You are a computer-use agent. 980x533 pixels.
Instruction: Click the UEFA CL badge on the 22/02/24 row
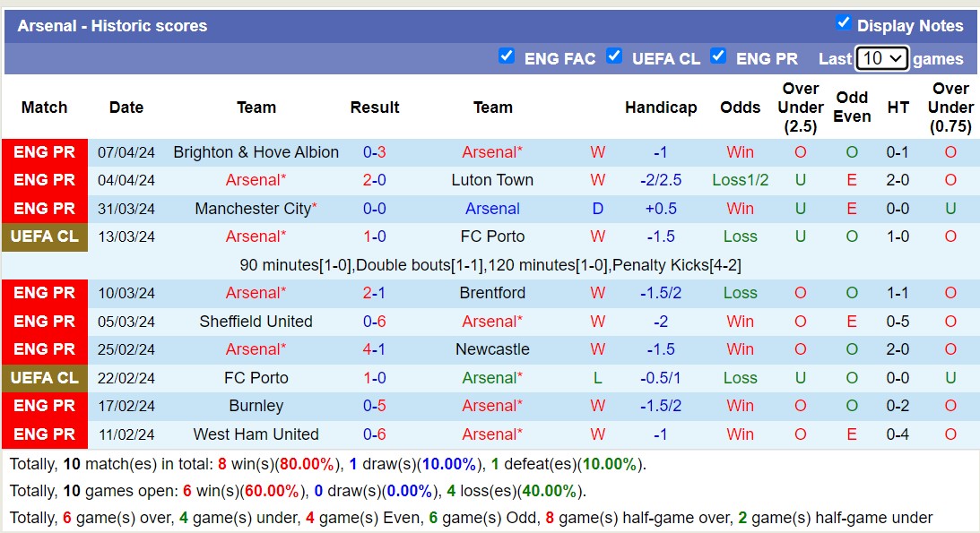click(44, 378)
